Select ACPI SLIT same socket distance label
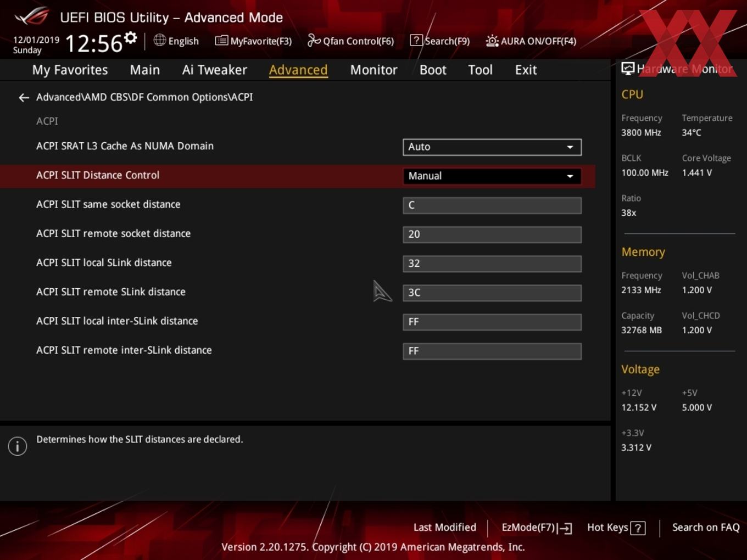Screen dimensions: 747x560 108,204
